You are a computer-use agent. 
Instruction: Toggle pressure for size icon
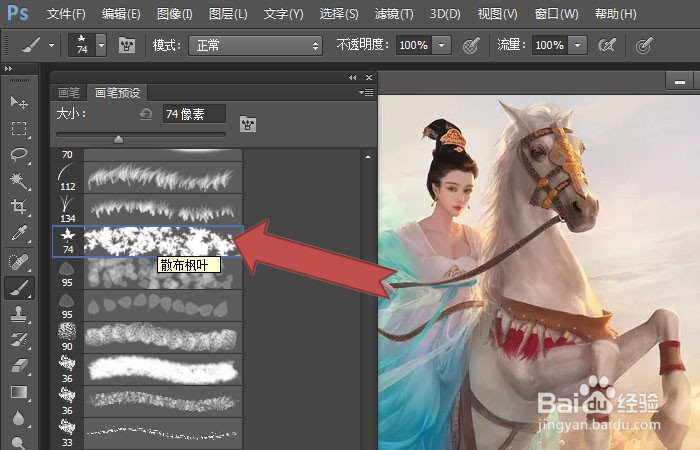coord(643,45)
